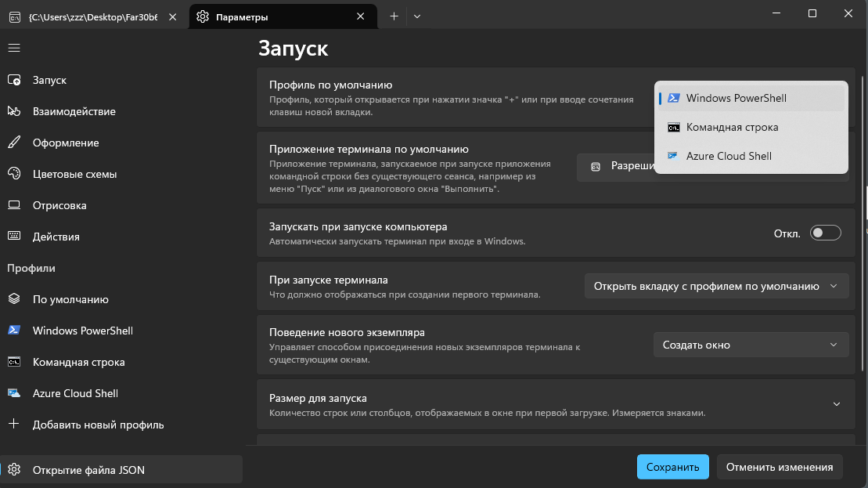
Task: Choose Azure Cloud Shell in the open dropdown list
Action: tap(751, 156)
